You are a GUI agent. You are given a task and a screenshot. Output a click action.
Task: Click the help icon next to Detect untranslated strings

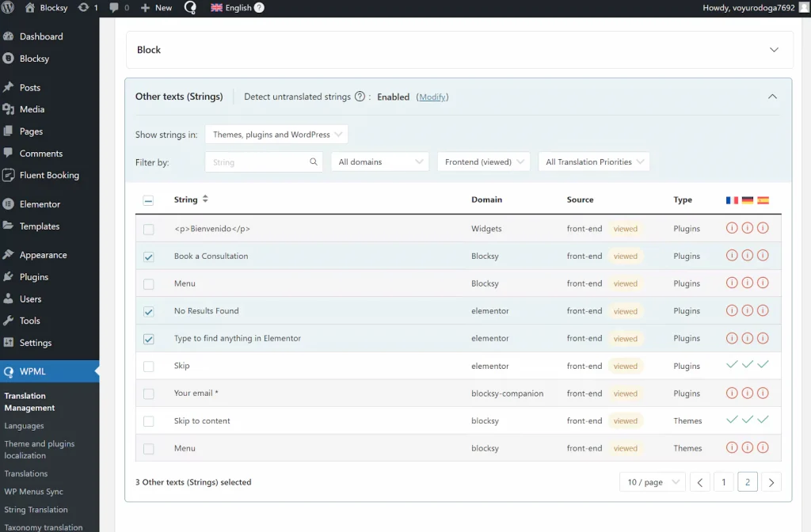coord(360,97)
